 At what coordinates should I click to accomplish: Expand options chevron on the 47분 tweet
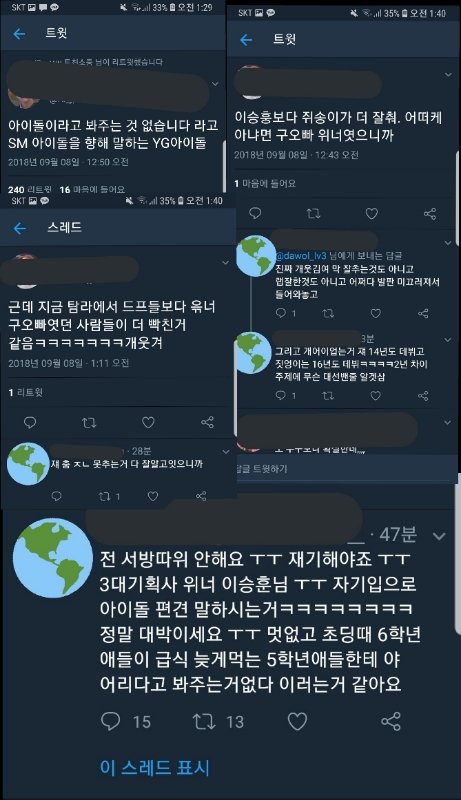point(439,536)
